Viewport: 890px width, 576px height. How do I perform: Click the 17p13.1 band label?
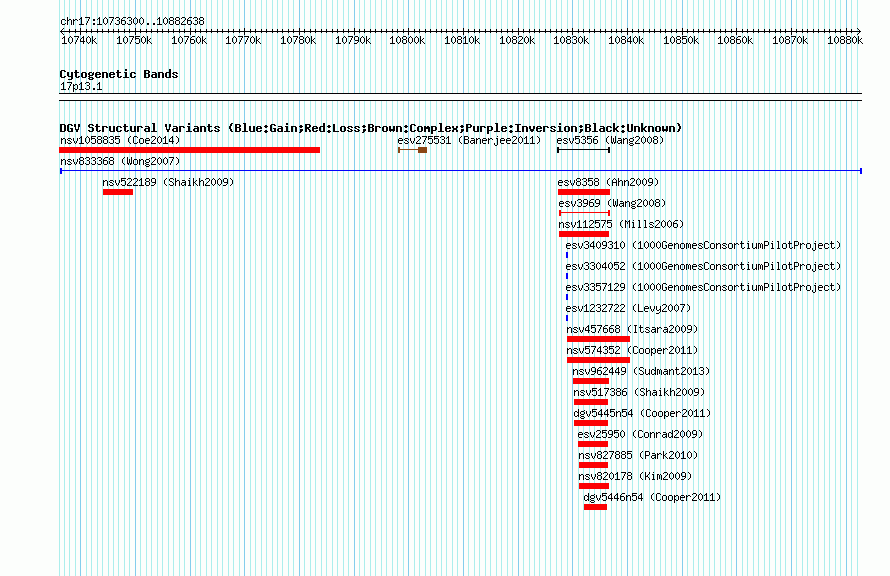[x=81, y=86]
